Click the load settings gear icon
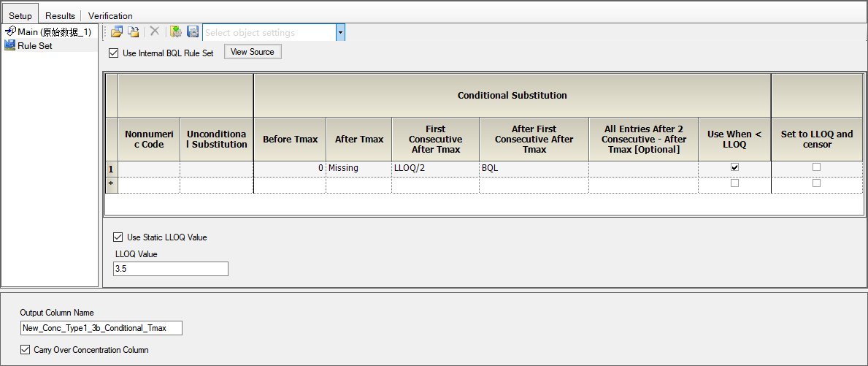This screenshot has height=366, width=868. click(x=176, y=32)
